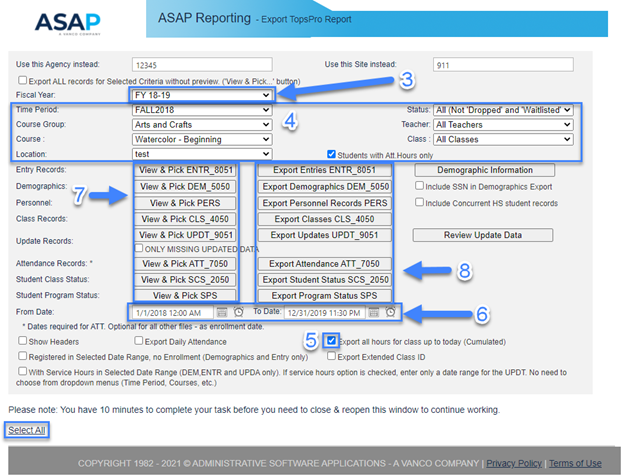Uncheck Students with Att.Hours only
This screenshot has width=624, height=476.
(x=331, y=154)
